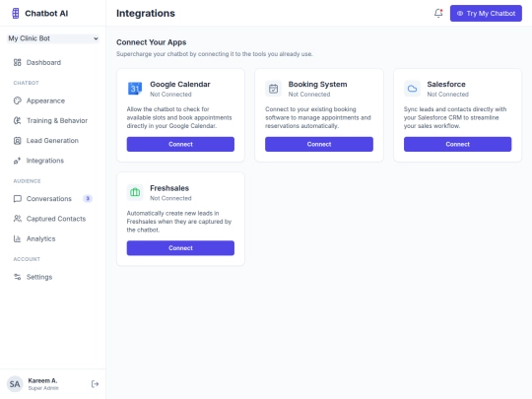This screenshot has height=399, width=532.
Task: Click the Kareem A. profile name
Action: (x=42, y=380)
